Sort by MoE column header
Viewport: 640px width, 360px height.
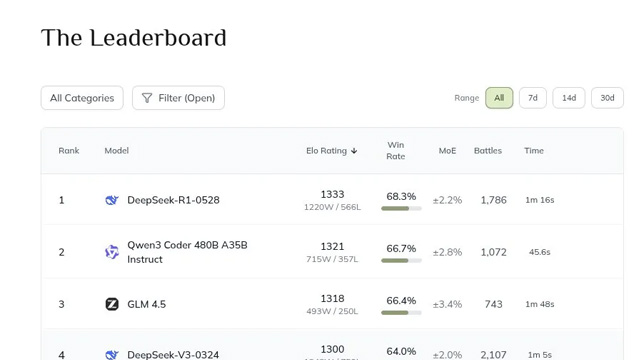click(x=447, y=151)
